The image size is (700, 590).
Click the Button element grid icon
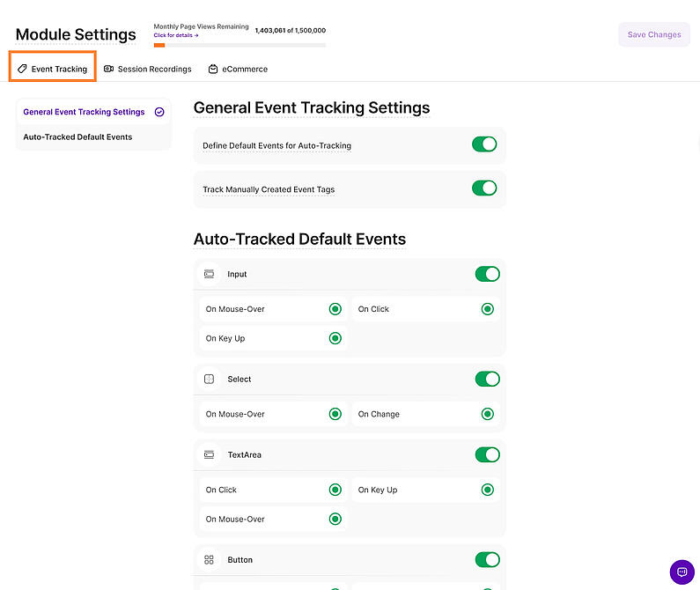pyautogui.click(x=209, y=560)
